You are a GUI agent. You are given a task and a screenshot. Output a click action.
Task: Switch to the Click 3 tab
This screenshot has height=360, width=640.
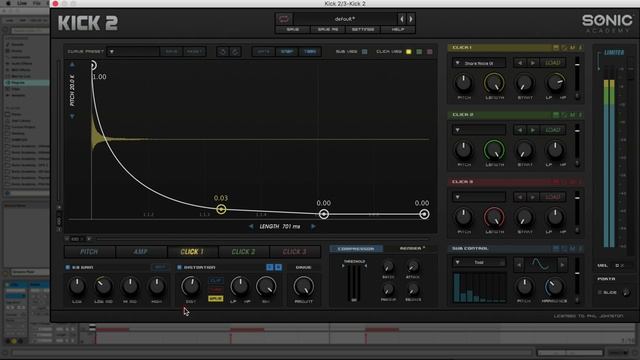pos(294,252)
